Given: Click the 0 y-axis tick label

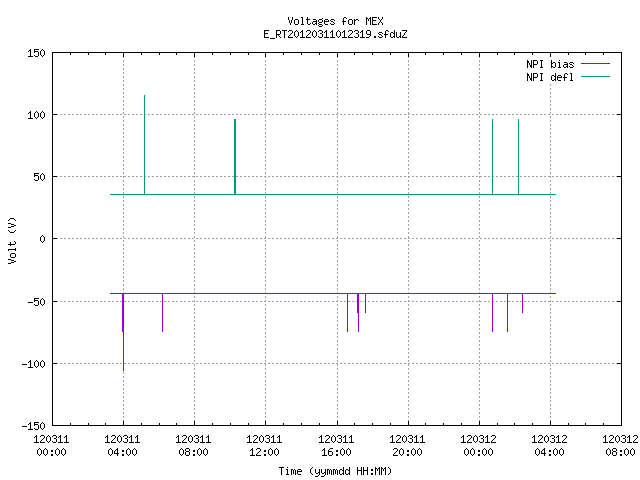Looking at the screenshot, I should [42, 239].
